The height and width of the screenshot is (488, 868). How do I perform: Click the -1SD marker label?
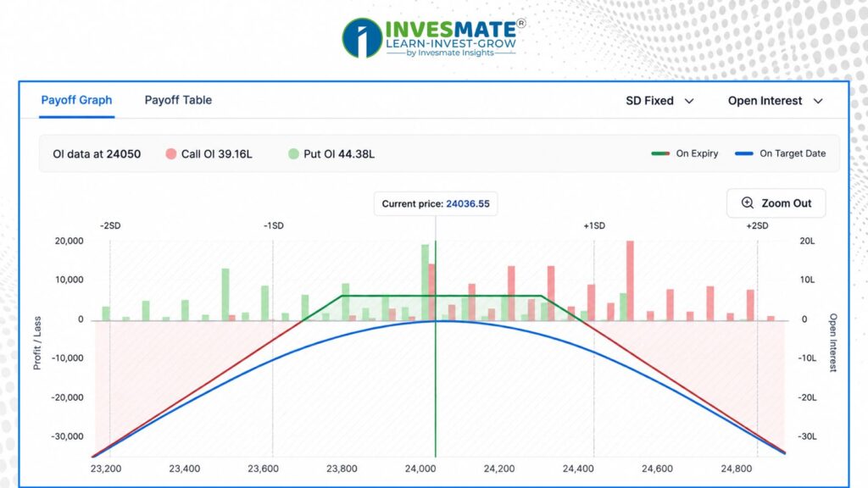coord(274,225)
